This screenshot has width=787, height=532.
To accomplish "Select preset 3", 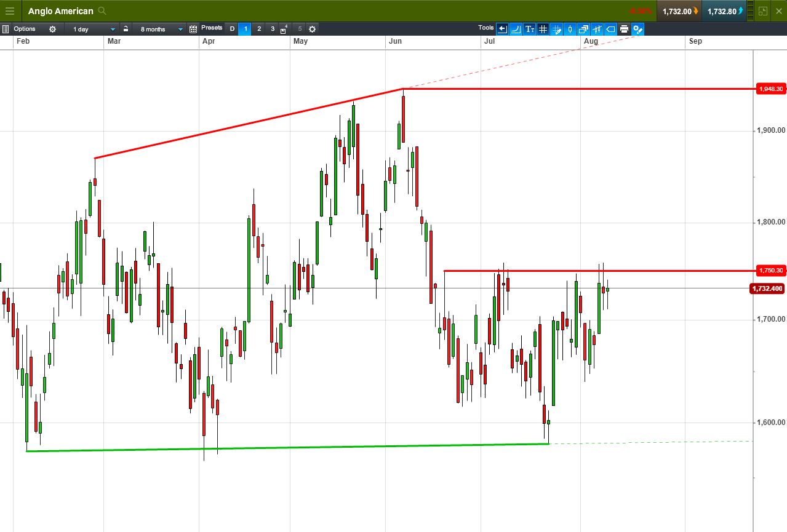I will 273,29.
